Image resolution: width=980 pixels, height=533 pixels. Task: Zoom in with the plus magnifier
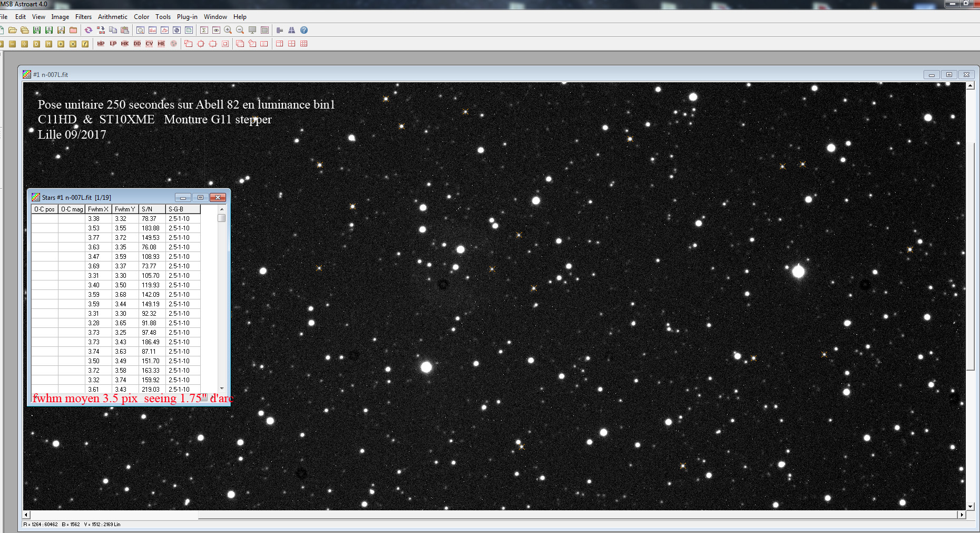(x=228, y=30)
